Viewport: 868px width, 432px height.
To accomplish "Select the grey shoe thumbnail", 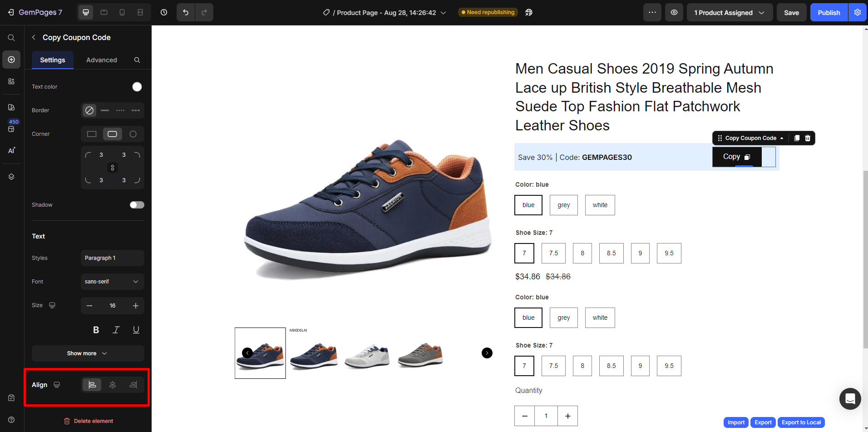I will pos(420,354).
